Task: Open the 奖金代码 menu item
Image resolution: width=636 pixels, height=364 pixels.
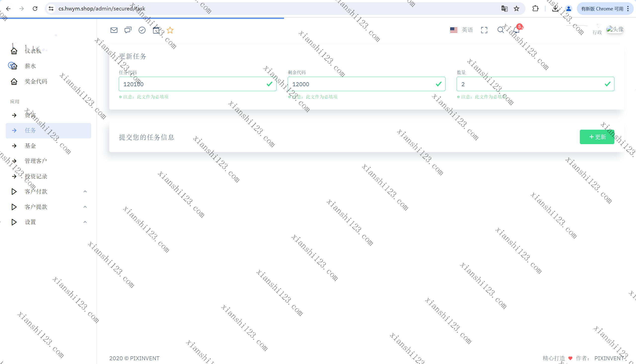Action: (x=48, y=81)
